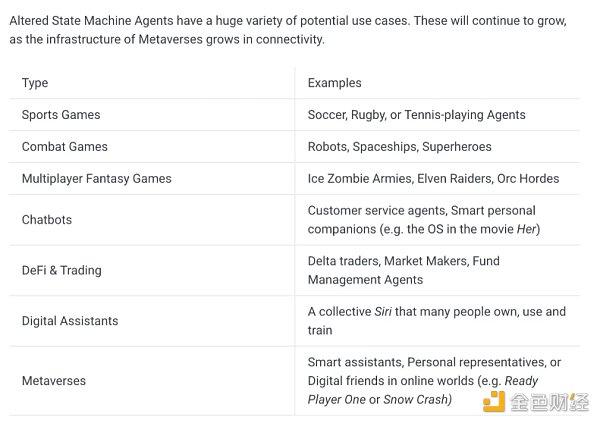Image resolution: width=600 pixels, height=423 pixels.
Task: Select the Examples column header
Action: pos(334,83)
